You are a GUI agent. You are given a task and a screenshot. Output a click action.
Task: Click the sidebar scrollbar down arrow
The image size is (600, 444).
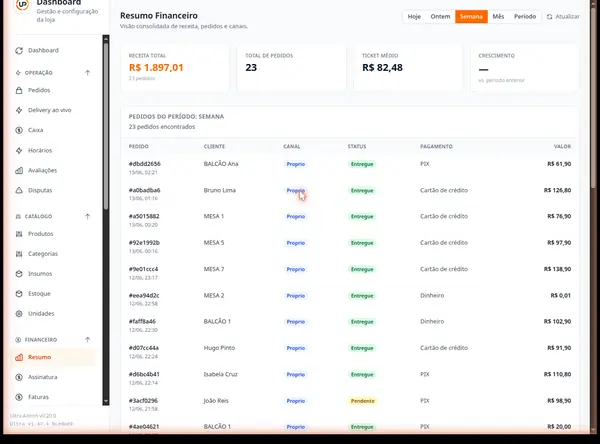click(106, 402)
